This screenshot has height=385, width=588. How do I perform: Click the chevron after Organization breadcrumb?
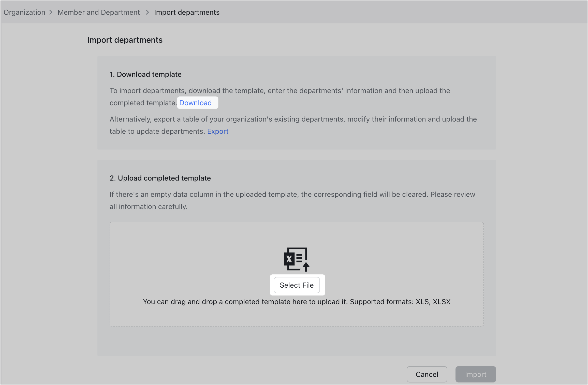[x=51, y=12]
